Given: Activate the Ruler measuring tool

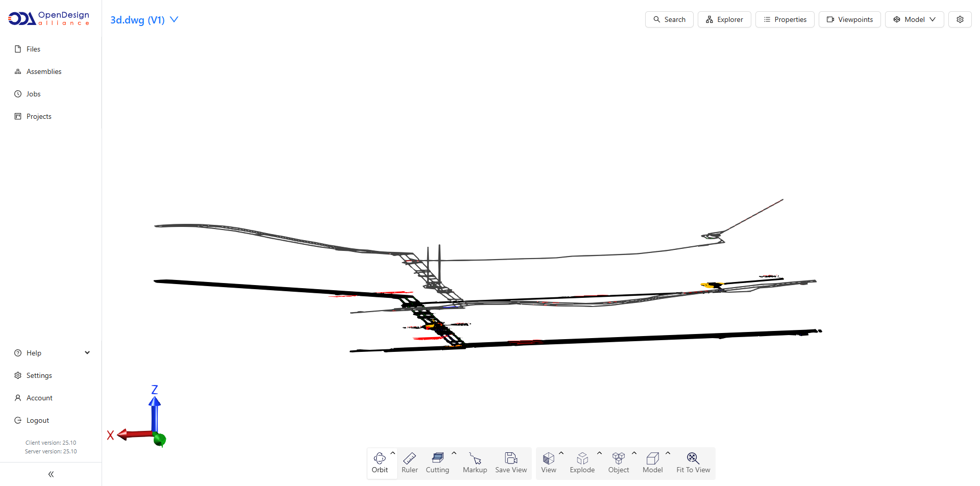Looking at the screenshot, I should (x=409, y=463).
